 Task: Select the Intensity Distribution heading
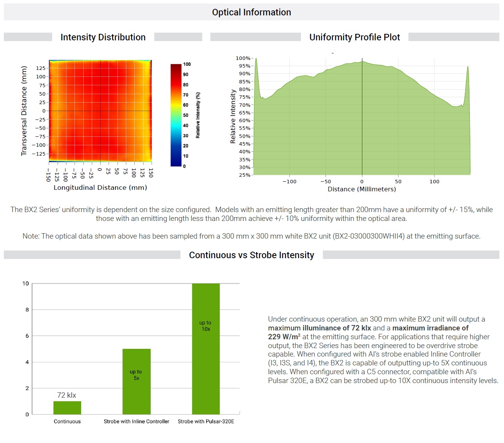coord(103,37)
